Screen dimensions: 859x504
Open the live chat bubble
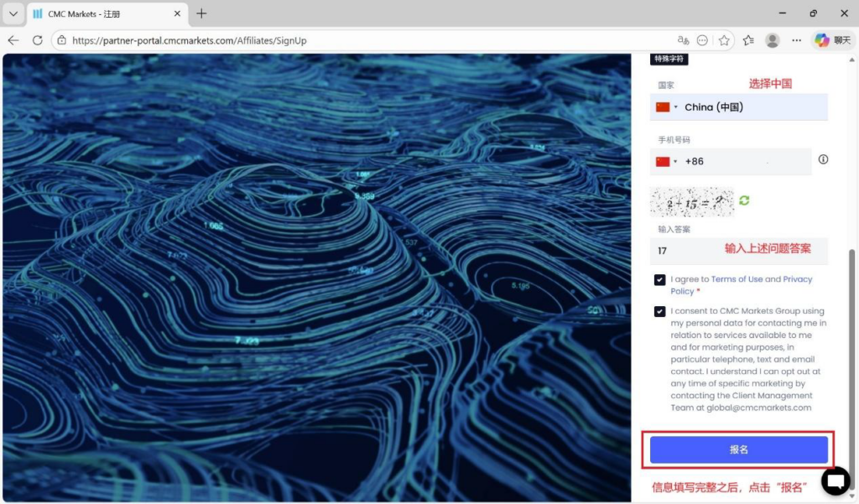click(x=836, y=481)
